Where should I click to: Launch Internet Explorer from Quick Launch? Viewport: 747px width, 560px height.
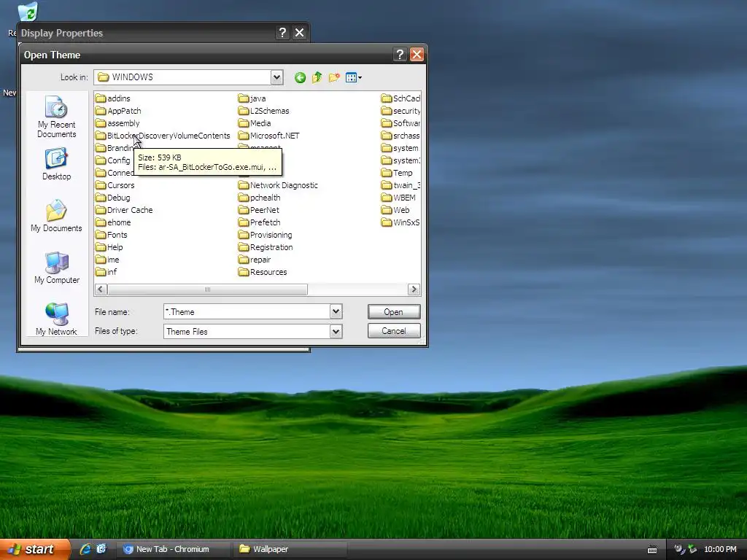click(x=86, y=549)
